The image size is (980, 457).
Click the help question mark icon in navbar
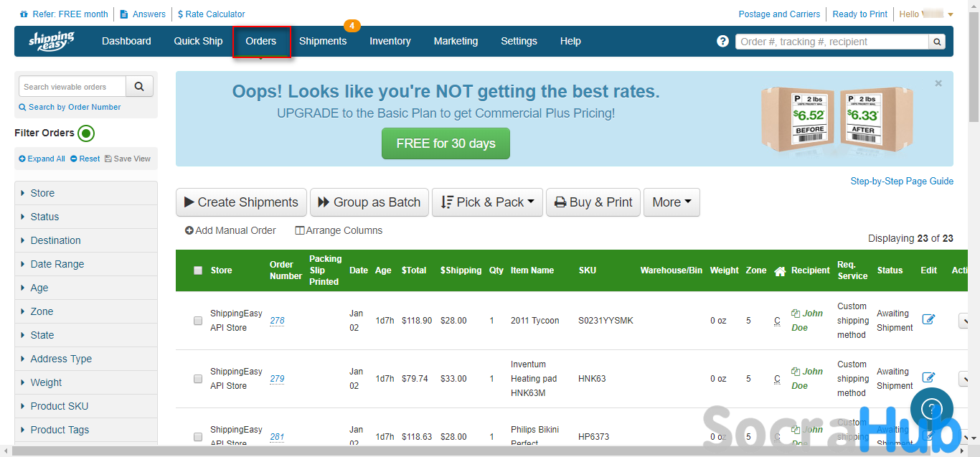tap(722, 42)
